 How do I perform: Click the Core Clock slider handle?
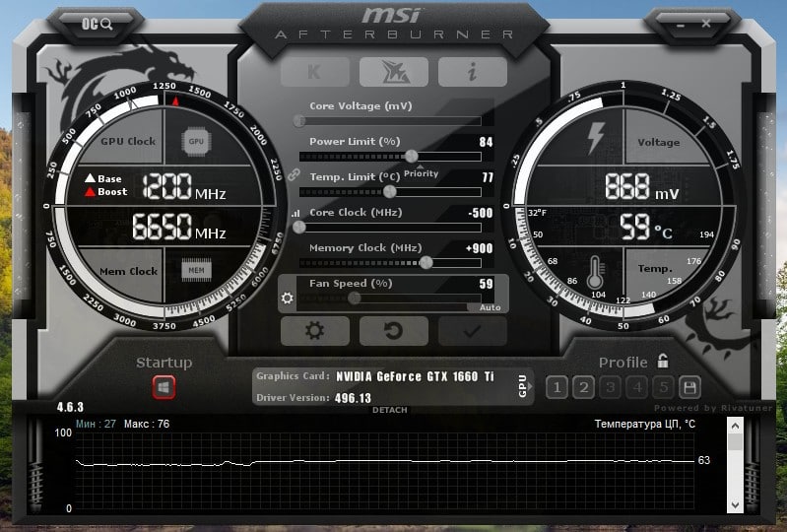click(x=299, y=228)
